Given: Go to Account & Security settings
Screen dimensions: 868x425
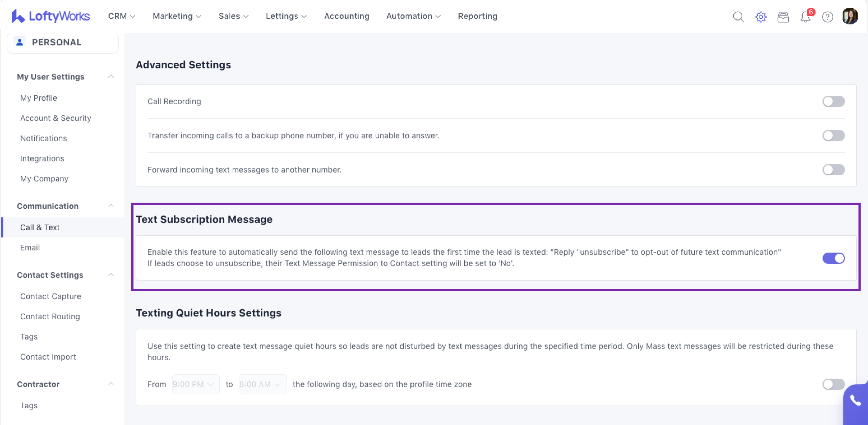Looking at the screenshot, I should pos(56,118).
